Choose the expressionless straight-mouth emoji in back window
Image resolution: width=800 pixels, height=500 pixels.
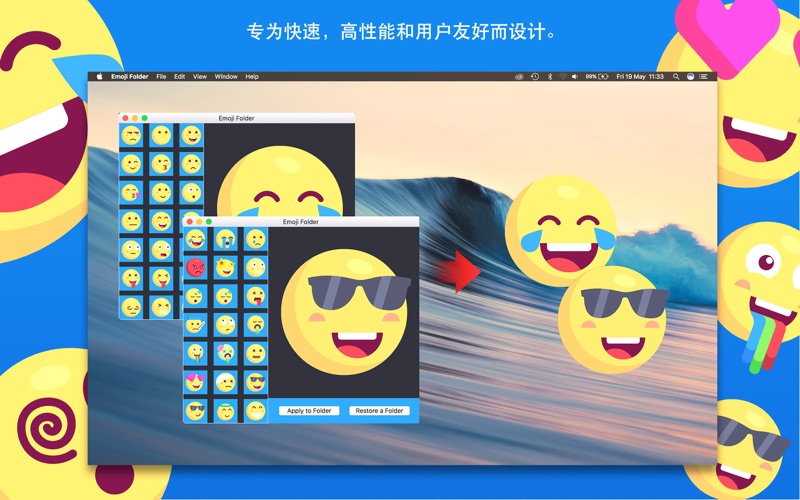point(131,221)
